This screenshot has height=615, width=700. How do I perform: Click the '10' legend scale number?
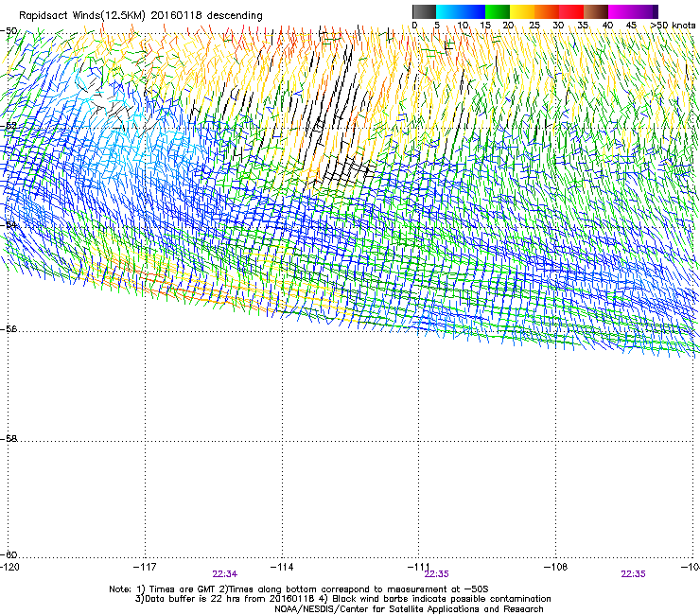point(463,26)
